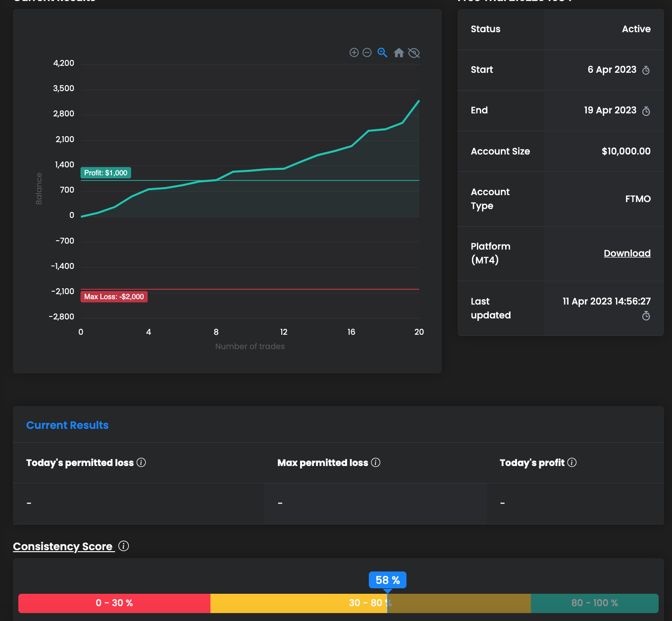Click the Number of trades axis title
This screenshot has width=672, height=621.
pyautogui.click(x=250, y=346)
